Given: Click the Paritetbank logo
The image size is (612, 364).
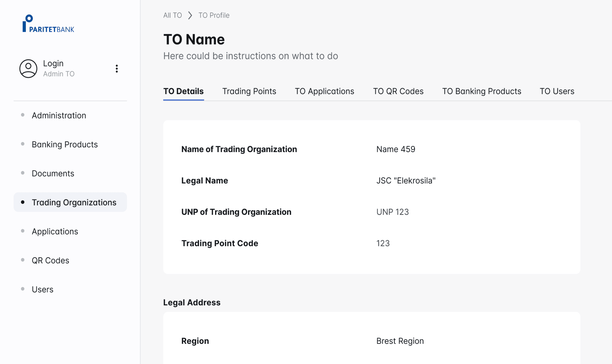Looking at the screenshot, I should [x=48, y=23].
